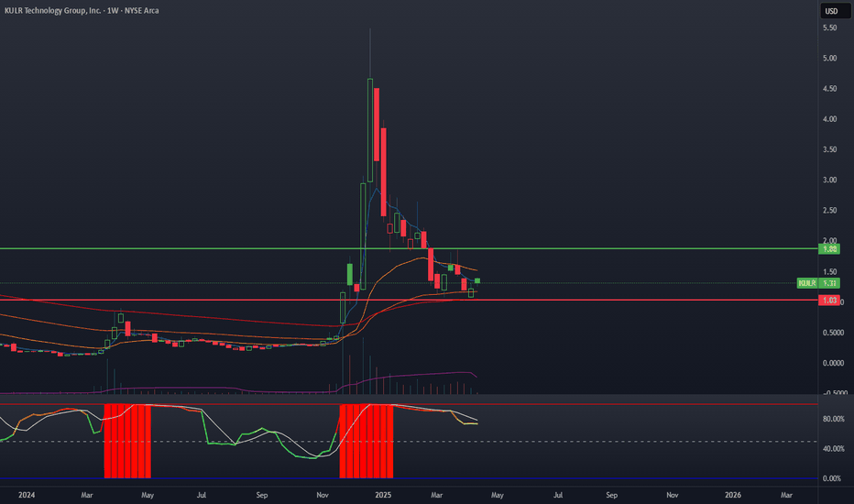854x504 pixels.
Task: Click the green horizontal line price label
Action: point(829,248)
